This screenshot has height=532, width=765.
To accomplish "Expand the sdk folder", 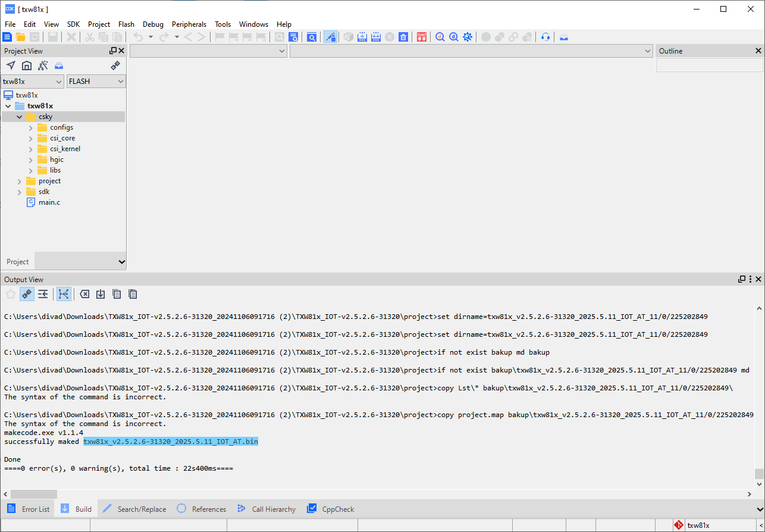I will click(x=19, y=192).
